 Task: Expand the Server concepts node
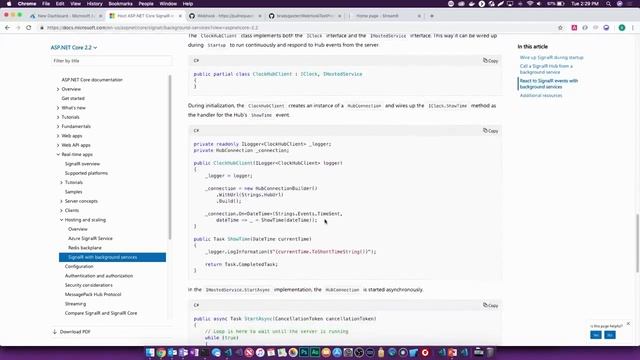(61, 201)
